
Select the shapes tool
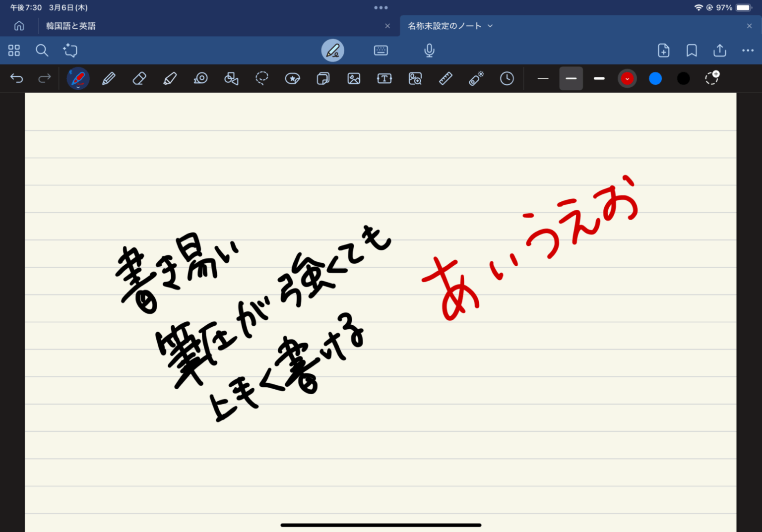coord(231,78)
